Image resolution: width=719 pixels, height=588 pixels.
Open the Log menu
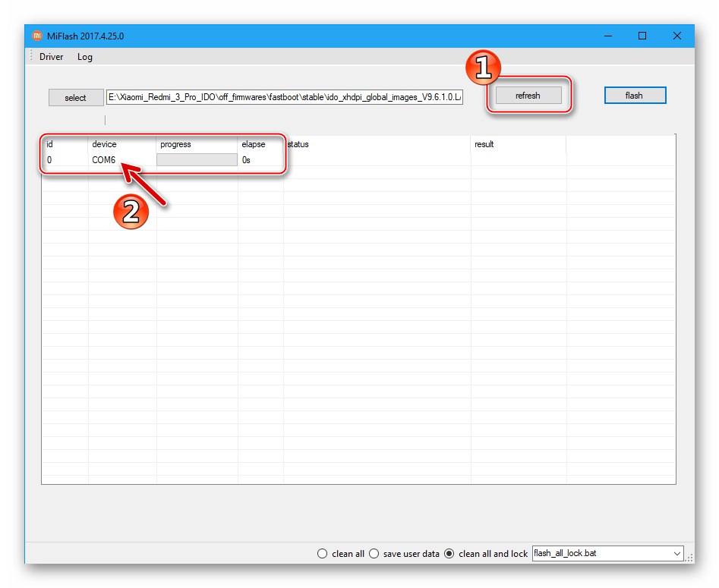85,57
